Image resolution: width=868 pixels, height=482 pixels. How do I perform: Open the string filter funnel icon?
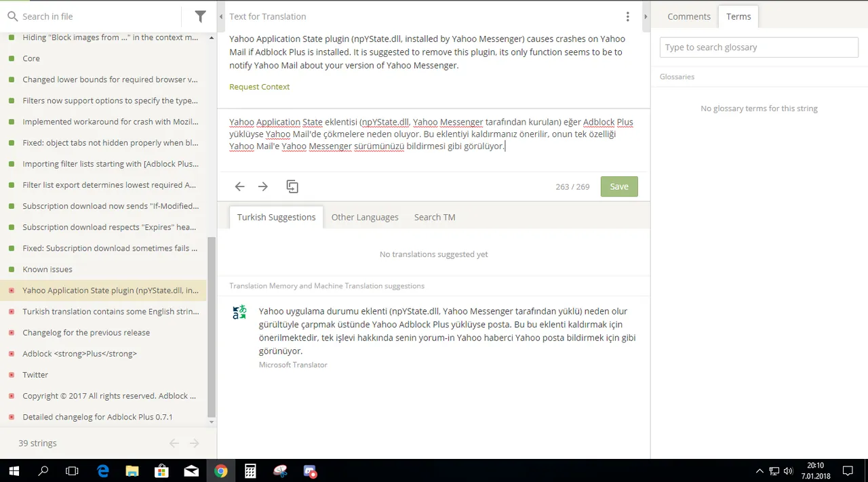200,16
